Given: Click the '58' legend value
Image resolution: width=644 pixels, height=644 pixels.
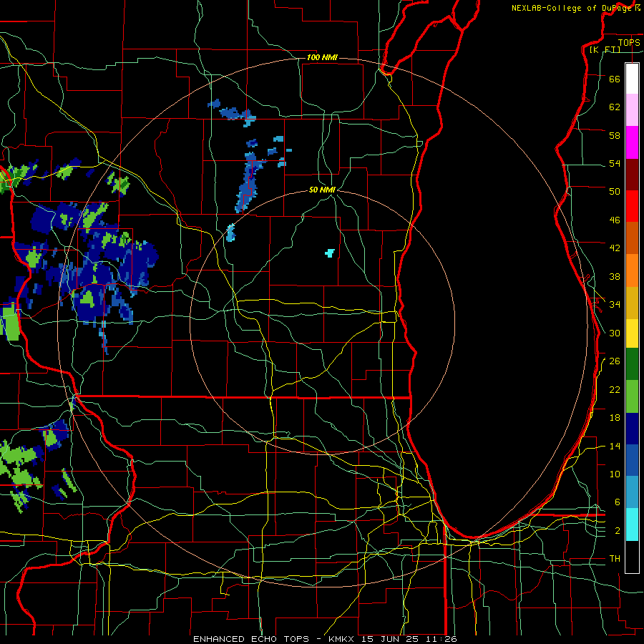Looking at the screenshot, I should [x=615, y=135].
